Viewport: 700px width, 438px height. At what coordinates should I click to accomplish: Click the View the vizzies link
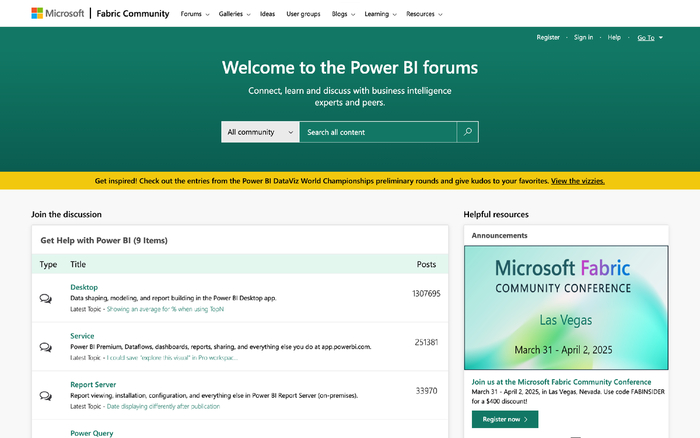pos(578,181)
